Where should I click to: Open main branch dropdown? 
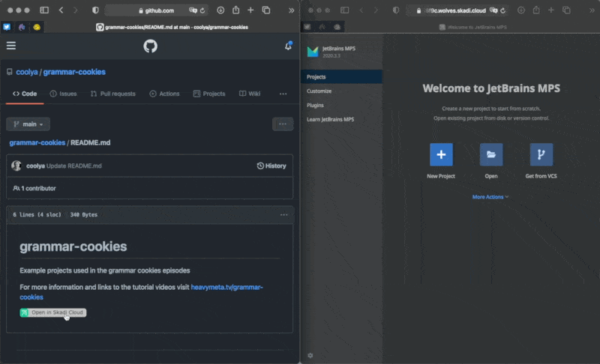click(28, 124)
